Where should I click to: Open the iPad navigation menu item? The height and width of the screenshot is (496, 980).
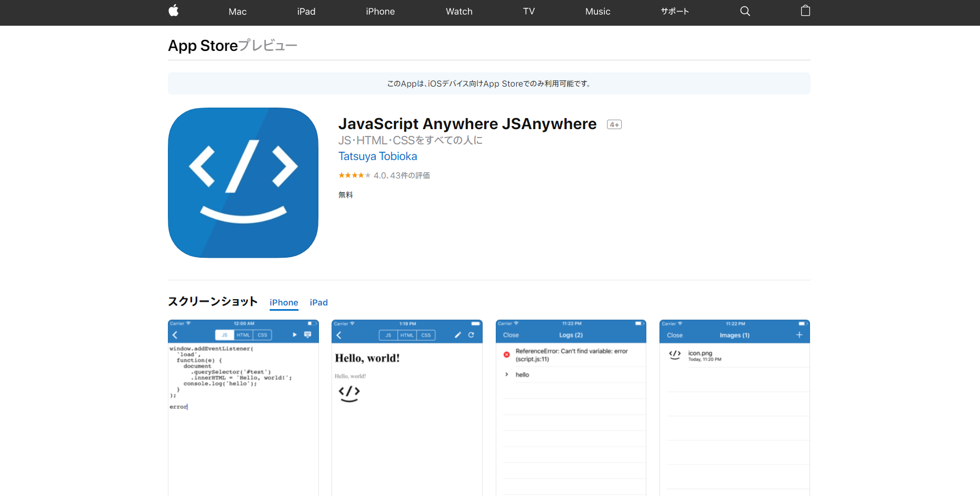pyautogui.click(x=306, y=12)
